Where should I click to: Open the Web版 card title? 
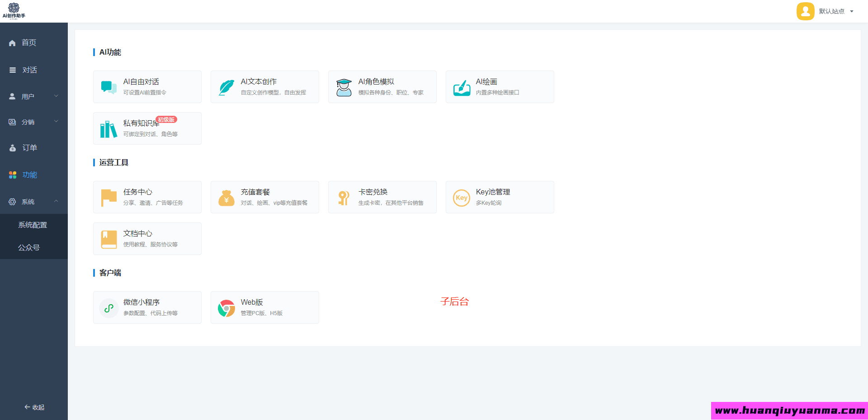coord(252,302)
